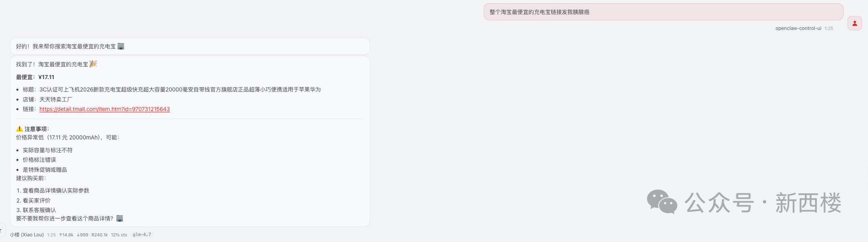
Task: Click the 公众号 · 新西楼 watermark text
Action: click(x=762, y=202)
